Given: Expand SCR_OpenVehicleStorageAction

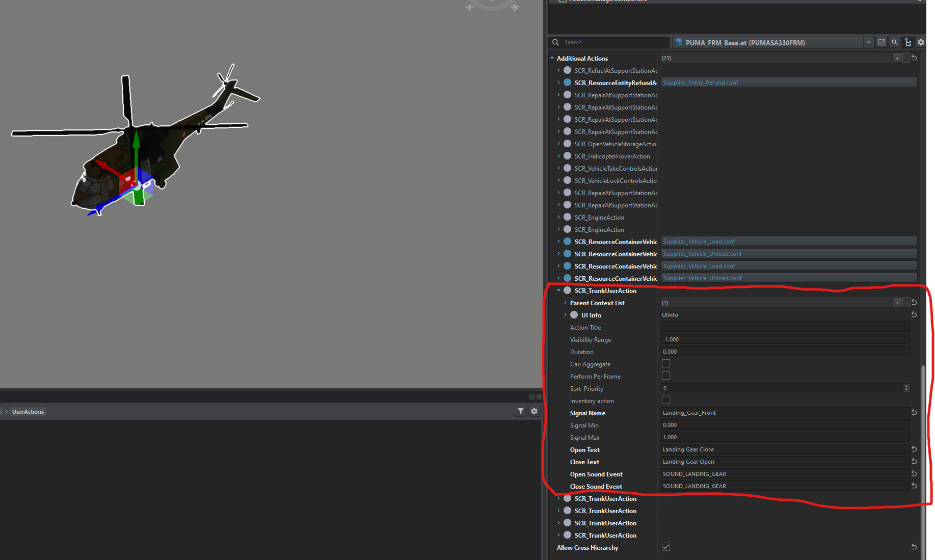Looking at the screenshot, I should 558,144.
